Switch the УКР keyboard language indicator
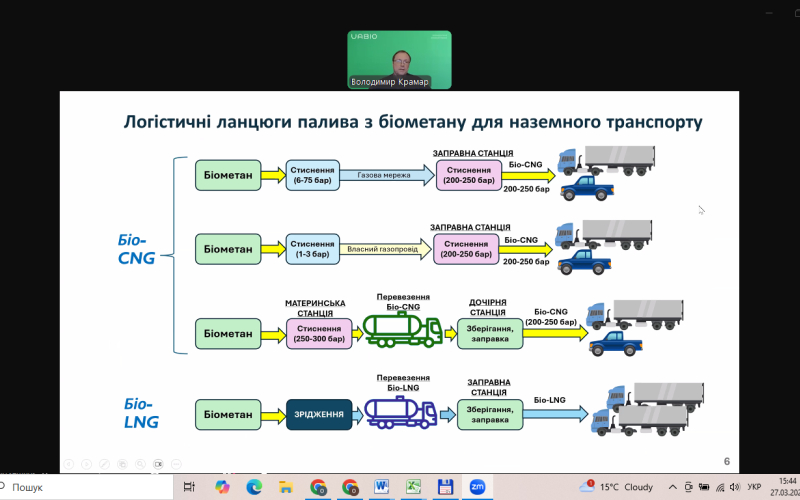 click(x=755, y=487)
